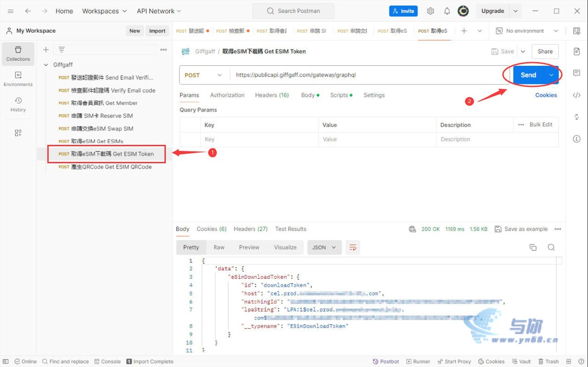The height and width of the screenshot is (367, 588).
Task: Open Runner in the status bar
Action: point(418,361)
